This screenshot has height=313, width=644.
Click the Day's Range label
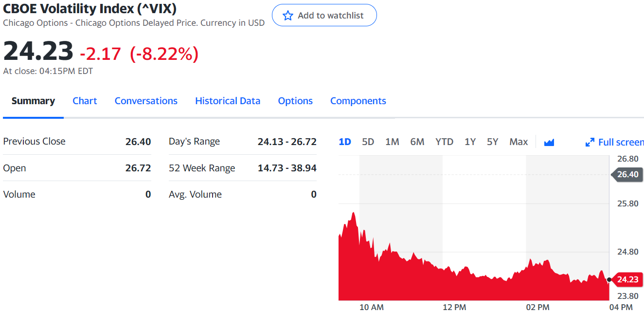194,142
